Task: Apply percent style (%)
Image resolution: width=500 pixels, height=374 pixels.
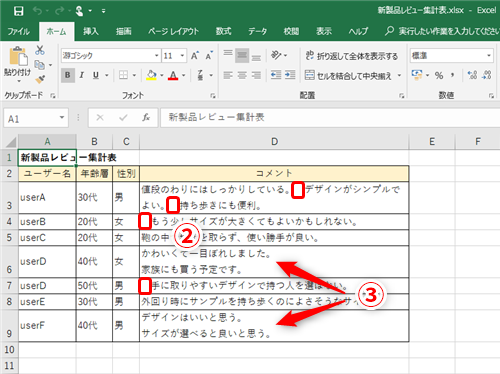Action: click(439, 76)
